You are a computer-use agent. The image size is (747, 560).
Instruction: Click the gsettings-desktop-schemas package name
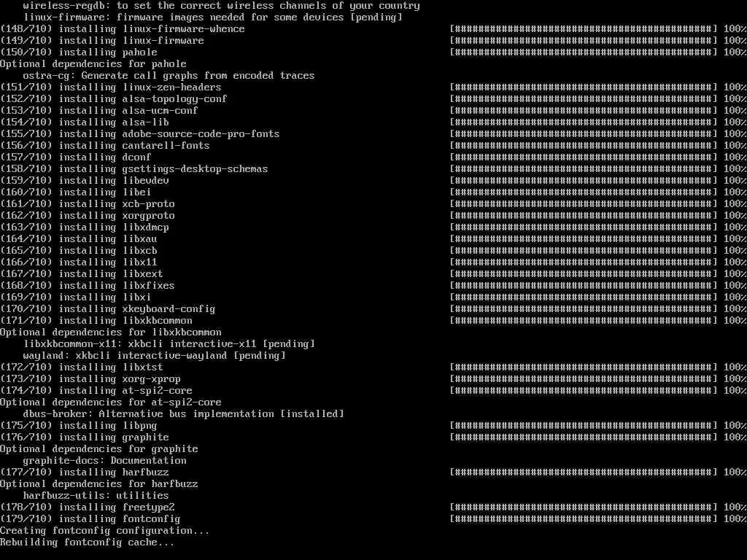pos(195,169)
